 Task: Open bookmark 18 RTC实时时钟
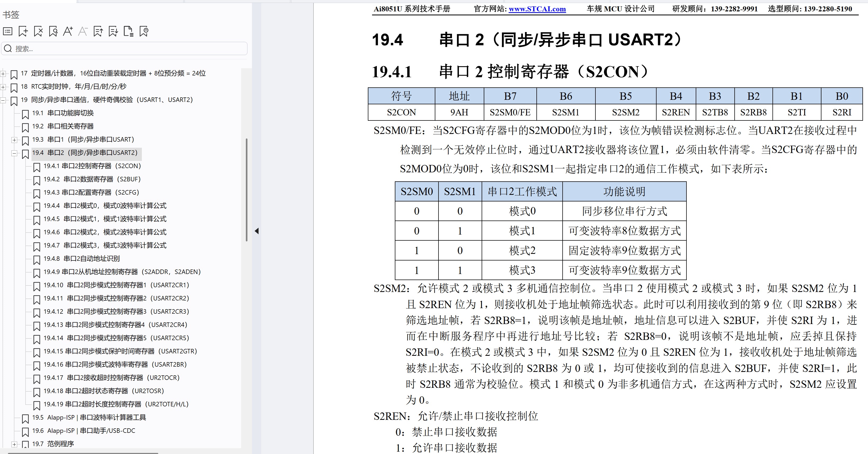(x=74, y=86)
